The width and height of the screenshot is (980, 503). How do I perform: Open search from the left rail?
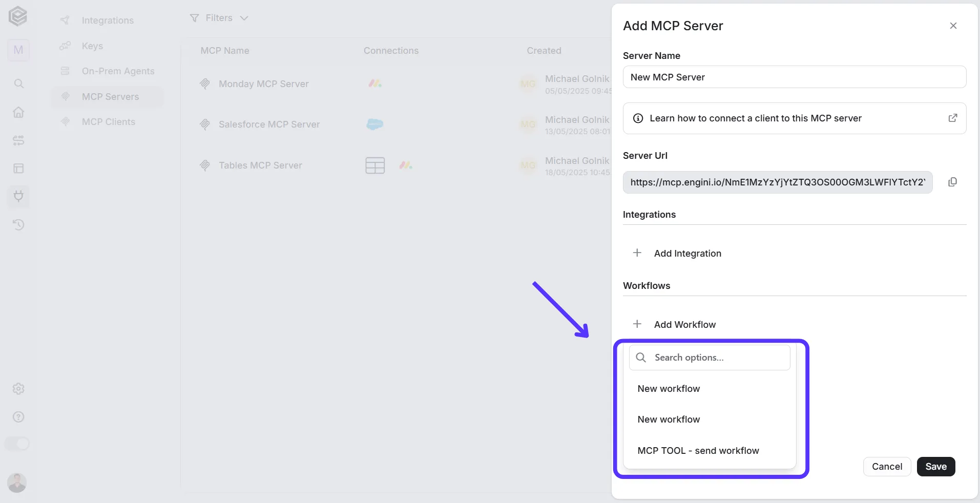[x=19, y=83]
